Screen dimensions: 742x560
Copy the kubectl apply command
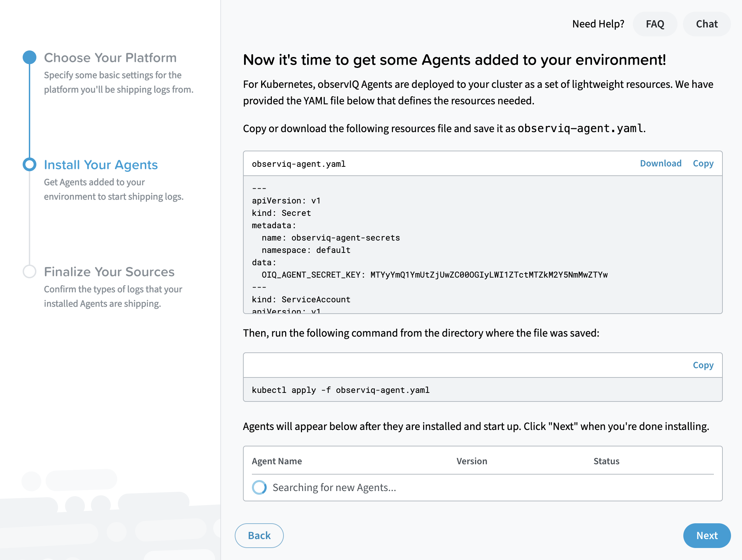point(703,365)
